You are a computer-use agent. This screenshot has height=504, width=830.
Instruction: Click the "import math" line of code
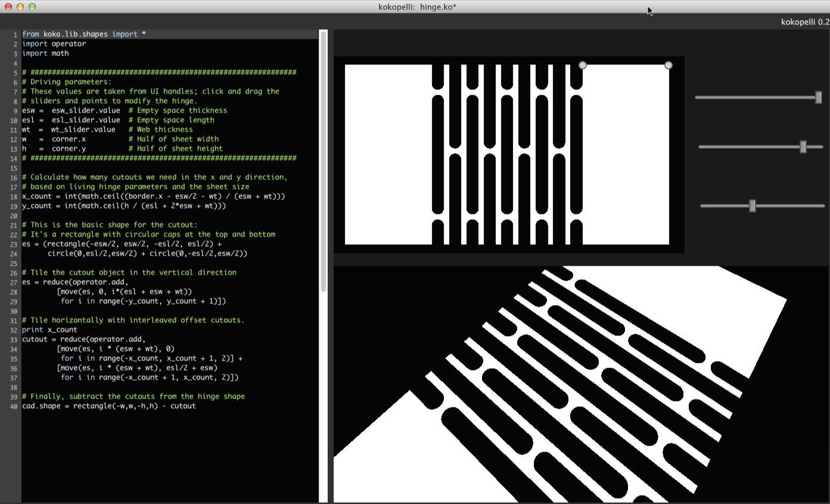point(45,53)
